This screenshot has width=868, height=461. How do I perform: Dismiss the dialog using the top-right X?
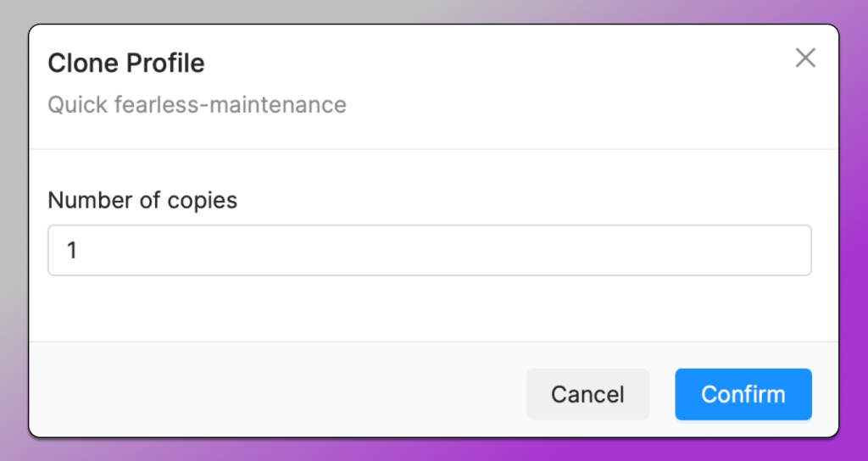[804, 58]
